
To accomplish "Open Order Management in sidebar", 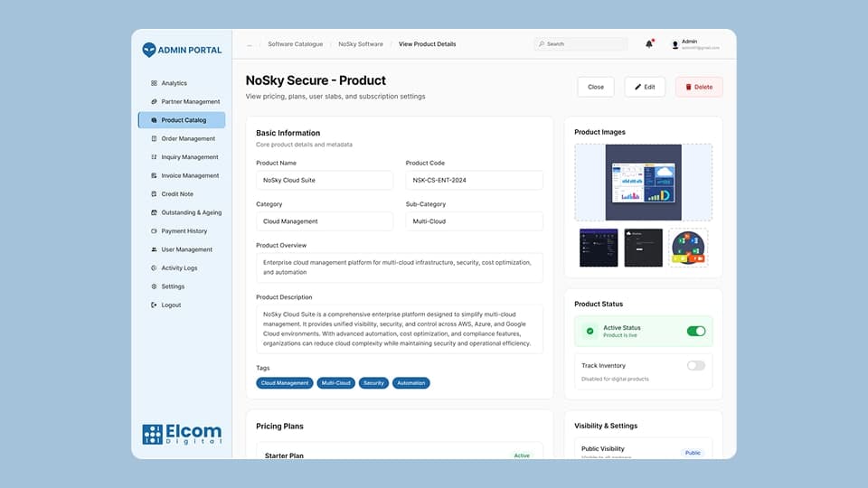I will click(x=188, y=139).
